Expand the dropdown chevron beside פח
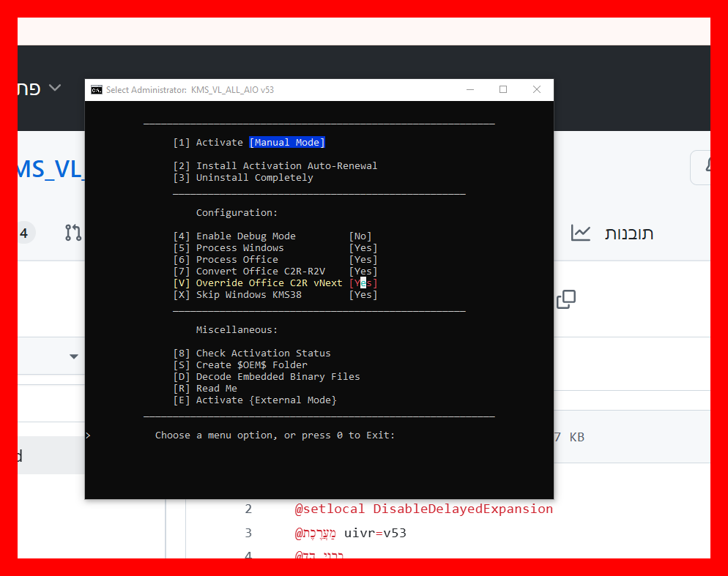This screenshot has width=728, height=576. coord(55,88)
